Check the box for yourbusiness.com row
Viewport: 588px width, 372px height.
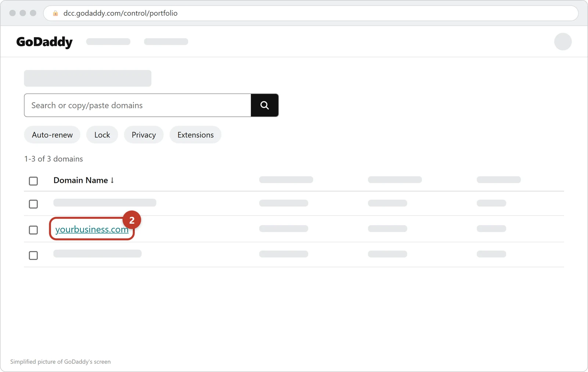33,230
